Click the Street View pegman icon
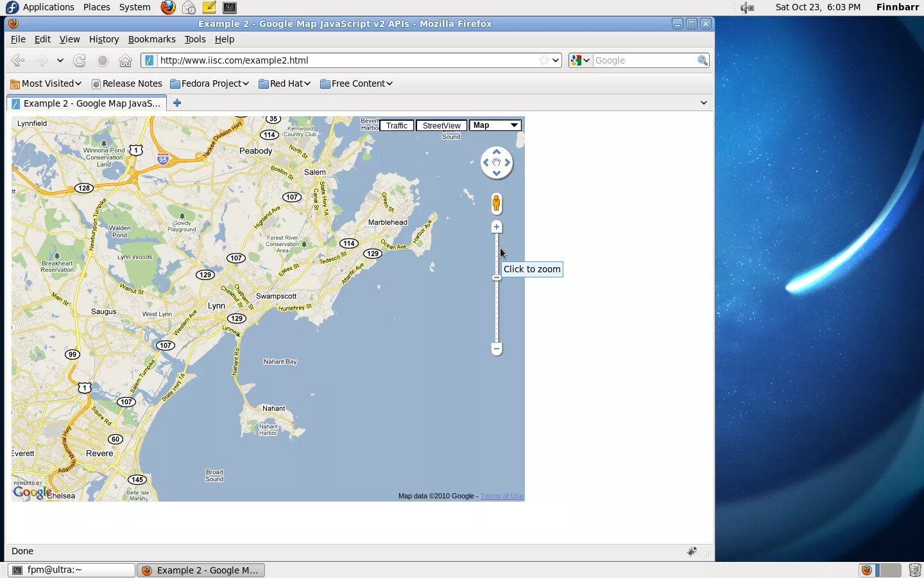This screenshot has height=578, width=924. click(x=497, y=204)
